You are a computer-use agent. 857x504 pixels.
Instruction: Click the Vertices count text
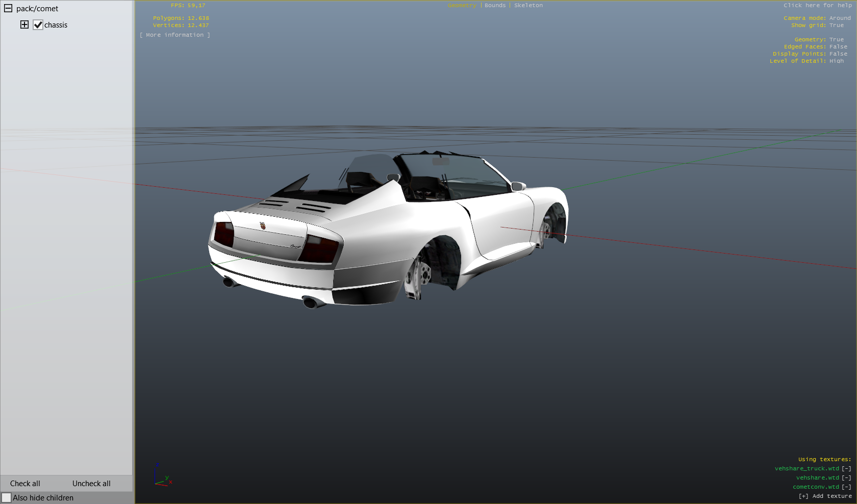point(181,25)
